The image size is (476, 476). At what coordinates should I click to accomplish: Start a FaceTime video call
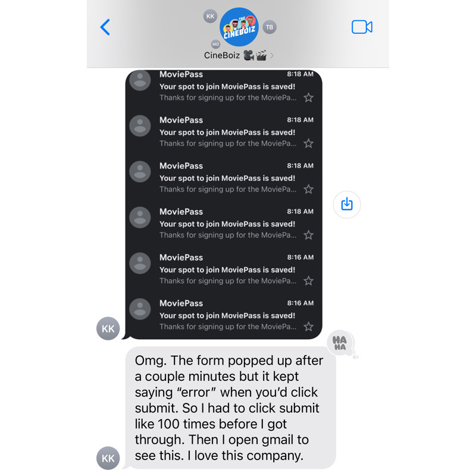(x=362, y=27)
